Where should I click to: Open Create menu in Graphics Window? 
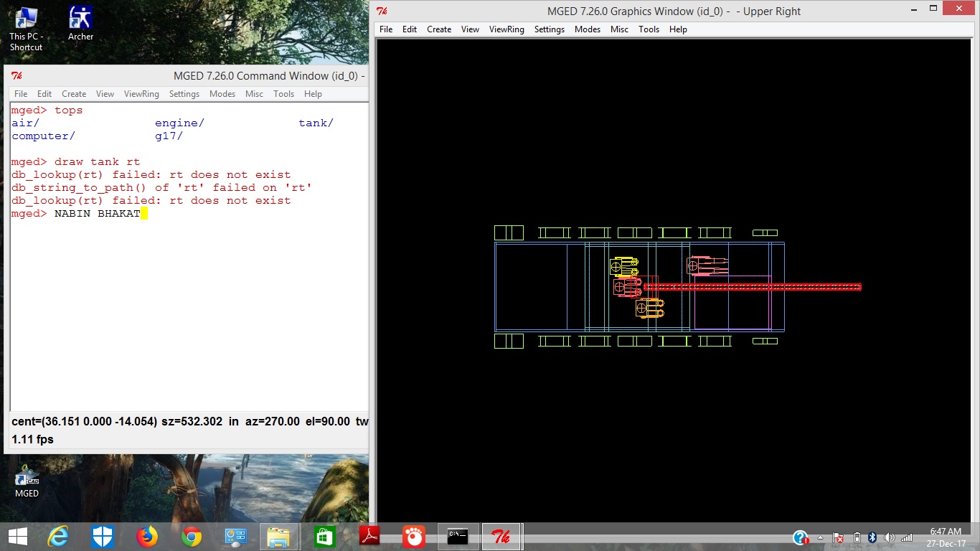pyautogui.click(x=439, y=29)
